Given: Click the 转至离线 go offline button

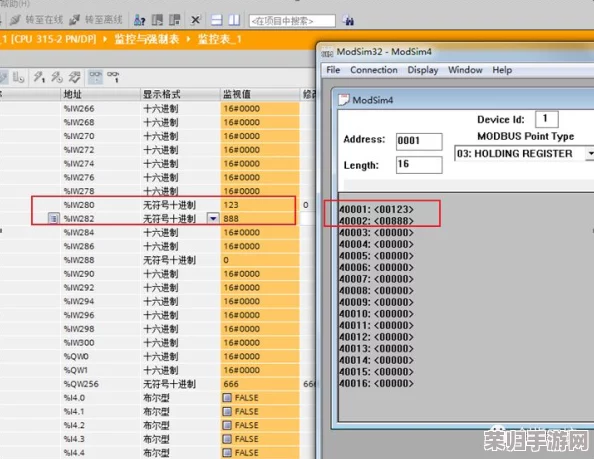Looking at the screenshot, I should tap(96, 20).
